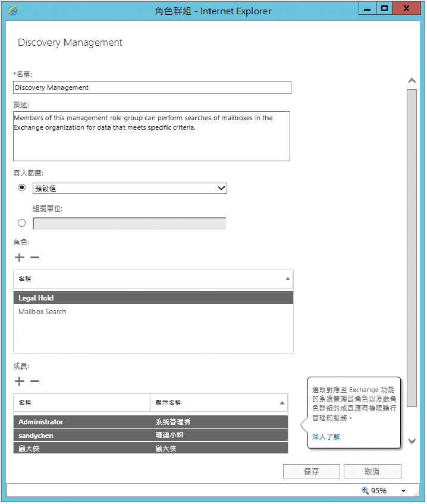The image size is (427, 504).
Task: Close the 角色群組 window
Action: pos(406,8)
